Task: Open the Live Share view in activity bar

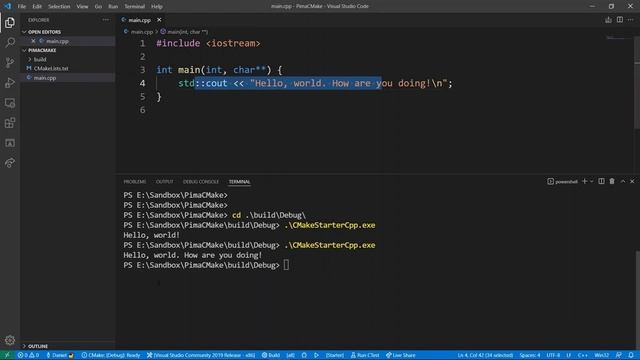Action: 10,163
